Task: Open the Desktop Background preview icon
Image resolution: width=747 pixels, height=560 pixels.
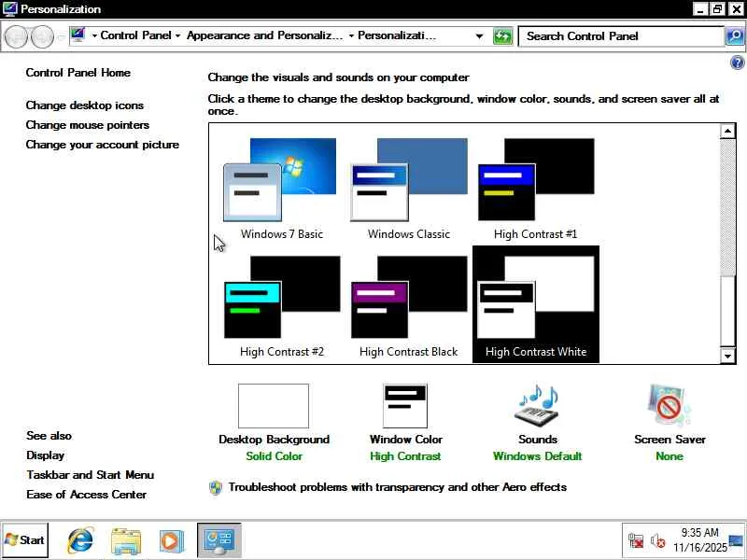Action: point(274,406)
